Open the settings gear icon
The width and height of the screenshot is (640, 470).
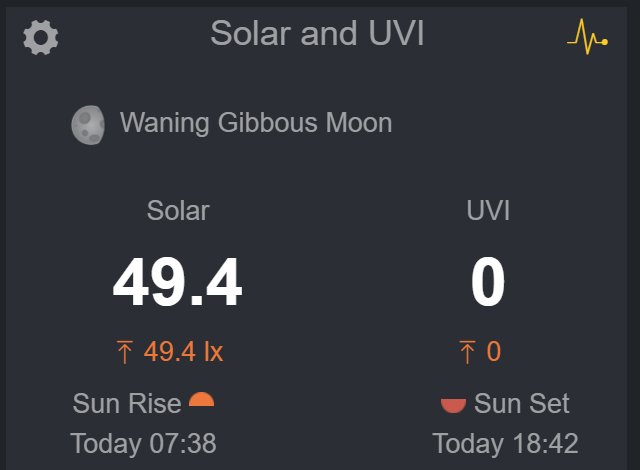click(41, 38)
